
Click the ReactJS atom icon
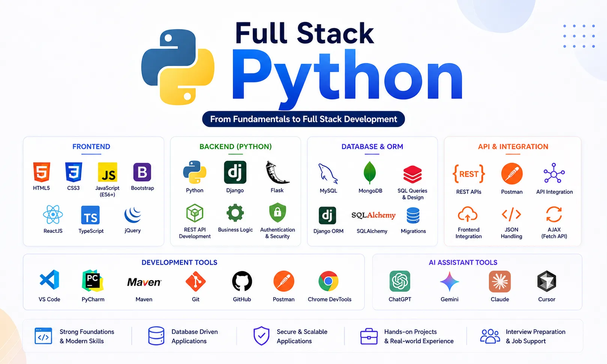(53, 215)
